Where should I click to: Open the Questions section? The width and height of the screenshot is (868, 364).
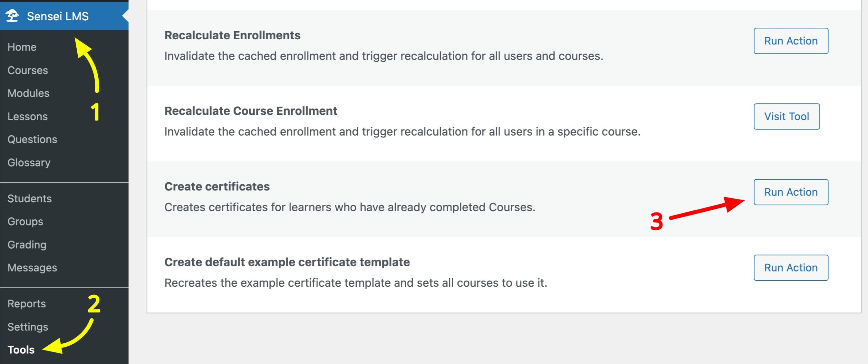click(x=32, y=139)
